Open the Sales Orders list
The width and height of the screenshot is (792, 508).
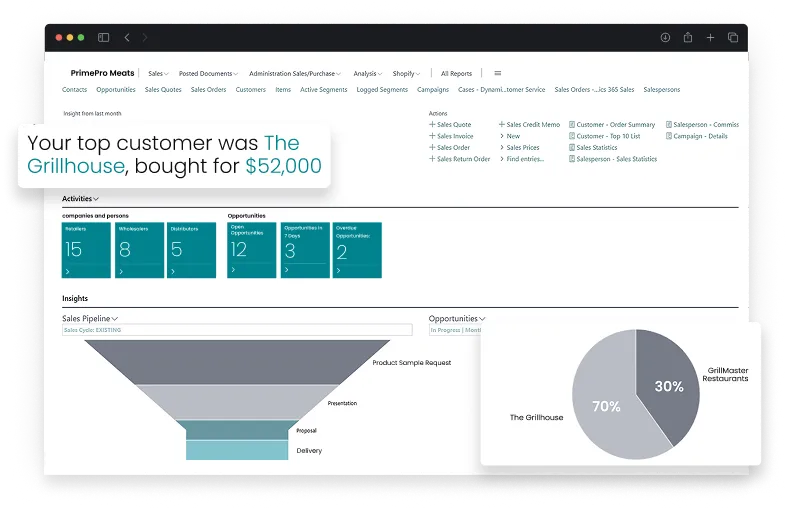[208, 89]
